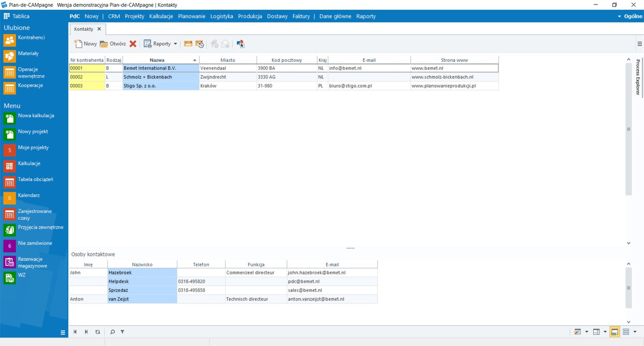Open the CRM menu
Image resolution: width=644 pixels, height=346 pixels.
(x=114, y=16)
